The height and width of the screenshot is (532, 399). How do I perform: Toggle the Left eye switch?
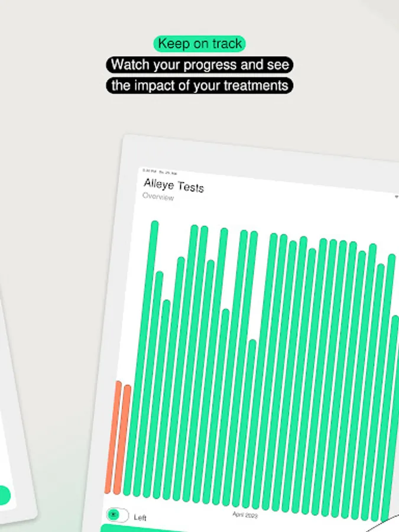(x=118, y=515)
